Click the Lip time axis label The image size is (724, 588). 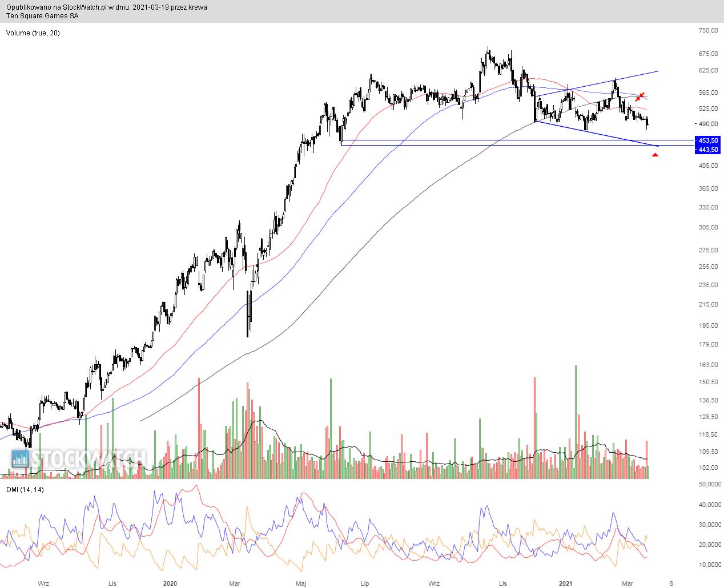tap(365, 583)
